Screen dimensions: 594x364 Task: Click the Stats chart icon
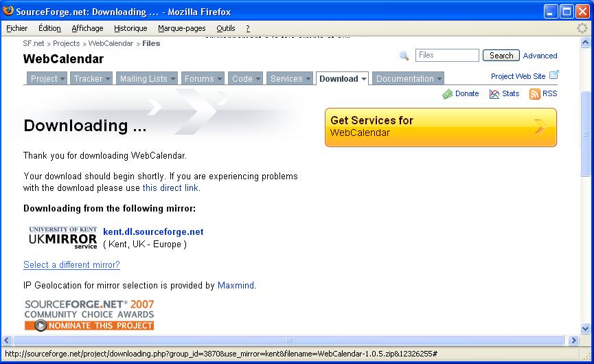(x=494, y=94)
